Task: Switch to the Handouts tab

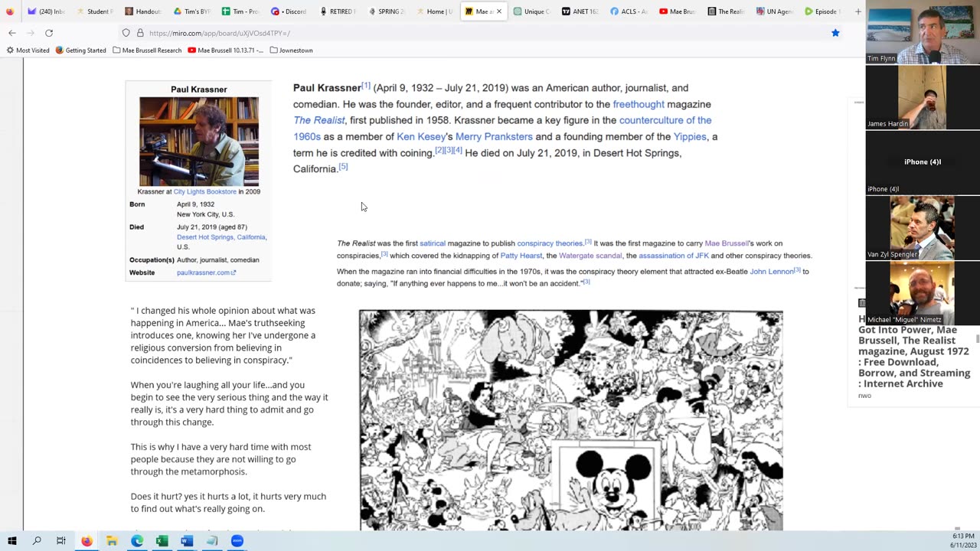Action: [x=143, y=11]
